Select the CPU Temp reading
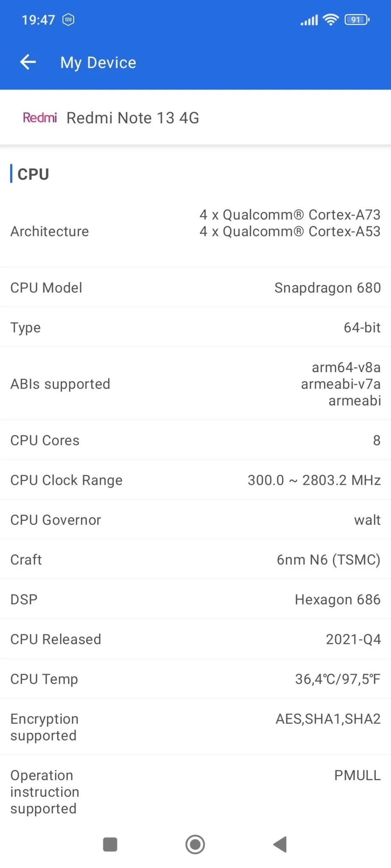 tap(338, 679)
